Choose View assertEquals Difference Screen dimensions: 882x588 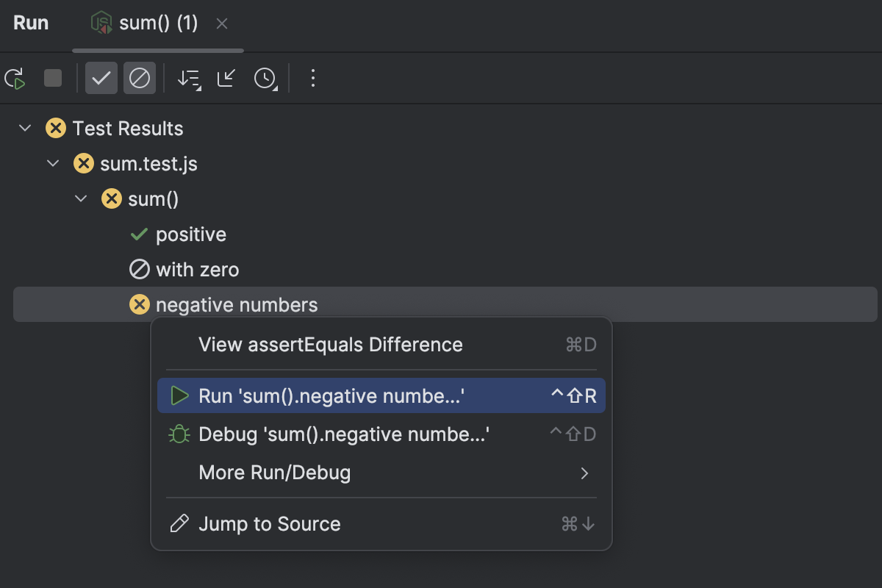pos(330,345)
